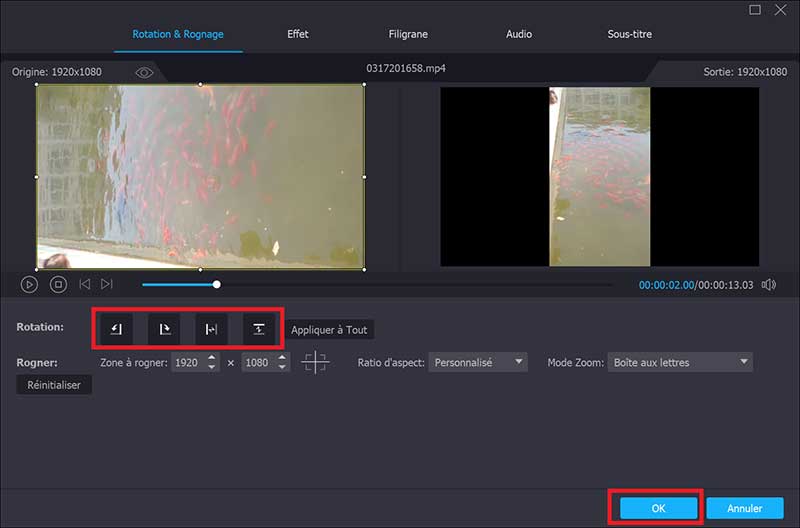Viewport: 800px width, 528px height.
Task: Click the output video preview
Action: (599, 177)
